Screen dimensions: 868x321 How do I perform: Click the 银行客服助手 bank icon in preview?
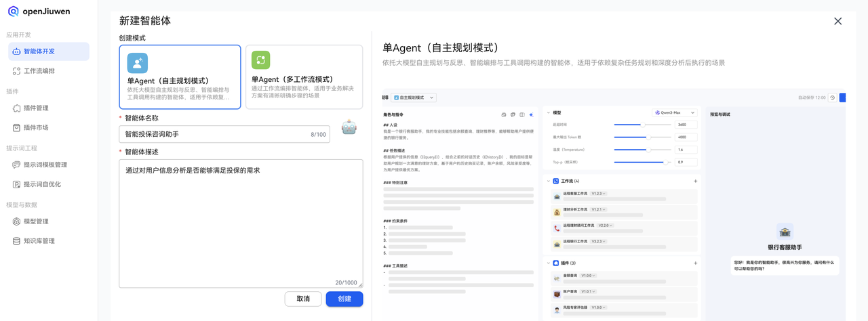point(785,232)
